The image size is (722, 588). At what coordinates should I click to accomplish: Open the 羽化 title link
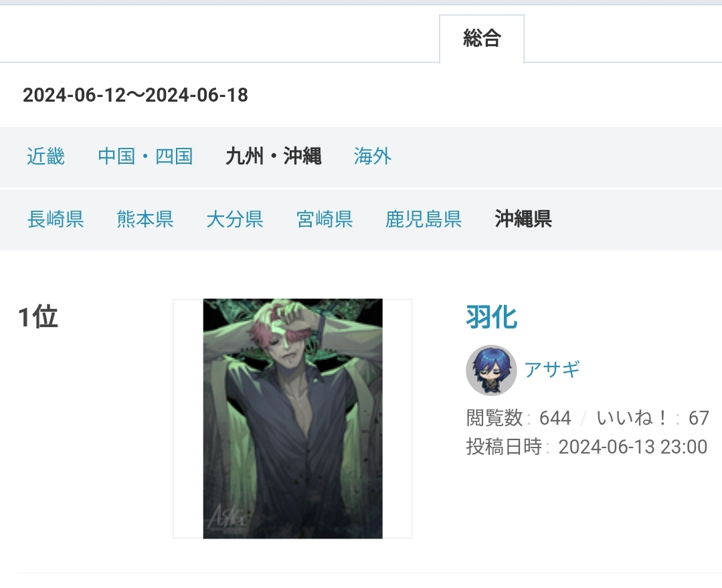point(492,317)
